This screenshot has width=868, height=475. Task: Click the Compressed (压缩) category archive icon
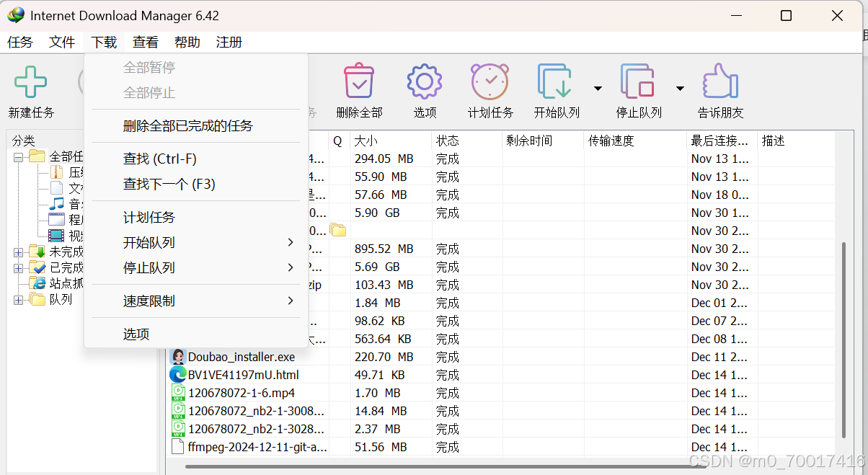[x=57, y=172]
